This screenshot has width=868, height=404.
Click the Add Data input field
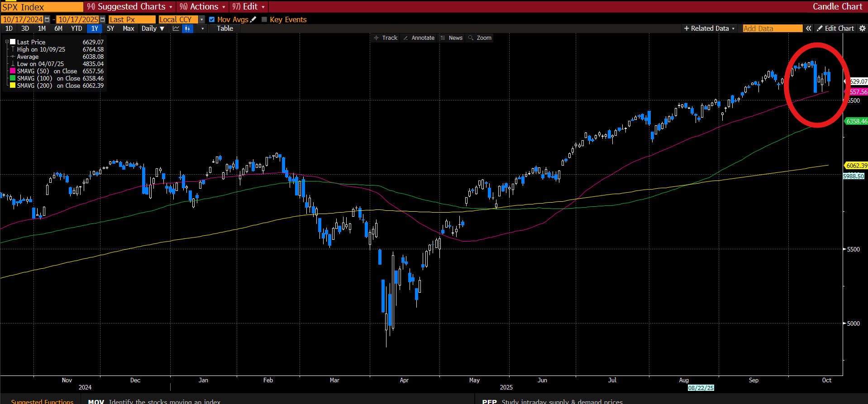click(x=773, y=29)
